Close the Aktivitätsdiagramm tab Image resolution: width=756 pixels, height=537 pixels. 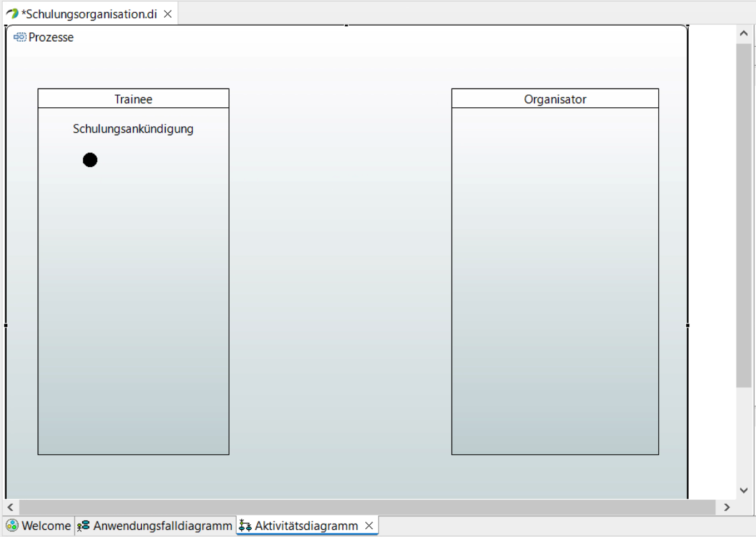pos(369,526)
